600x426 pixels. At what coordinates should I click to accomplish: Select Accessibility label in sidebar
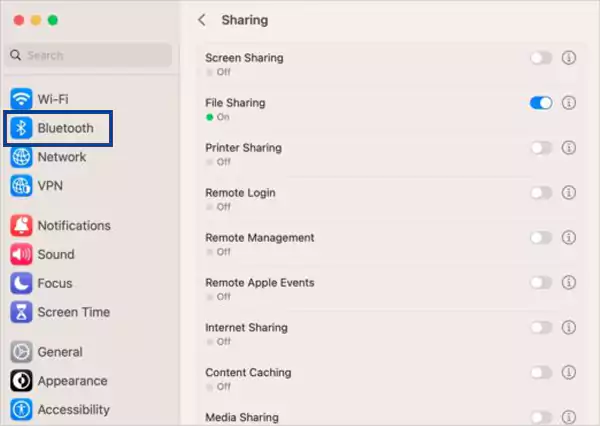73,410
